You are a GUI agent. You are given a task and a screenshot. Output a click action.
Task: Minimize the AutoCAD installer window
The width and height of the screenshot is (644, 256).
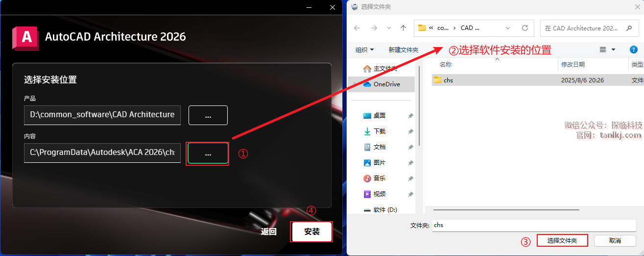click(309, 7)
